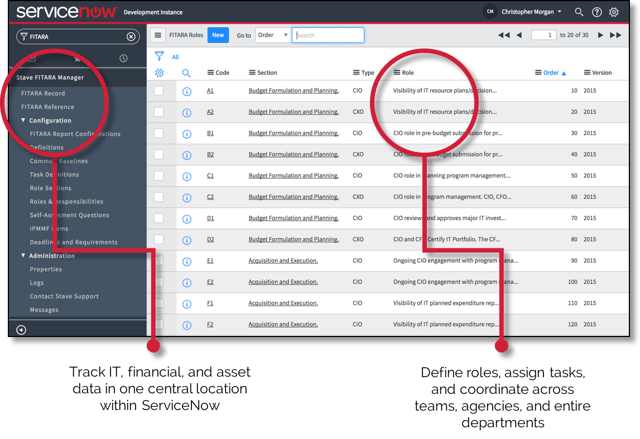
Task: Preview record C2 info icon
Action: pos(187,197)
